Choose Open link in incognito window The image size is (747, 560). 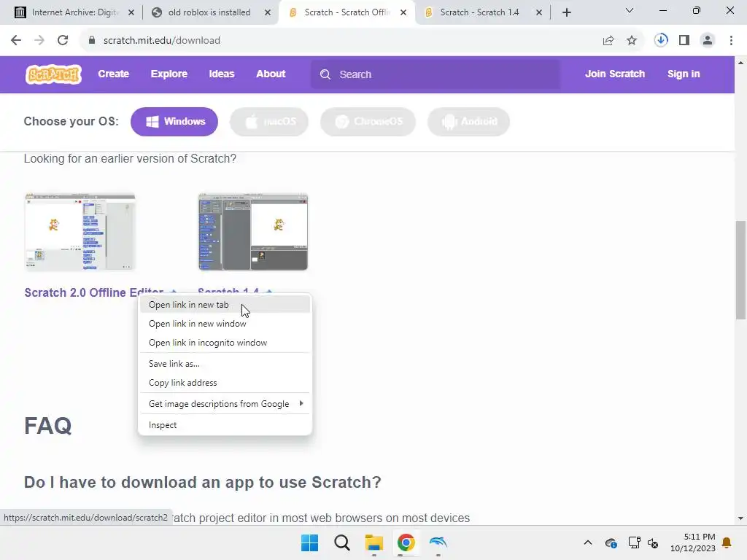[x=225, y=343]
